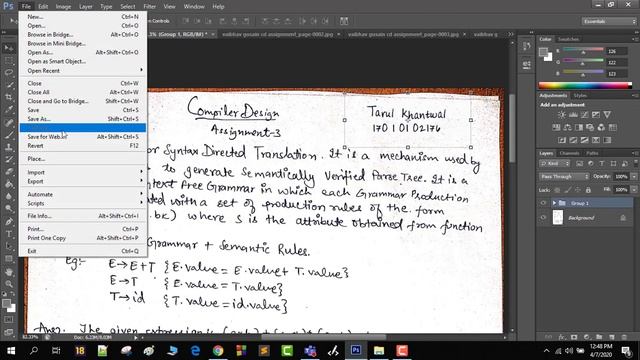Toggle layer filtering switch on or off

coord(636,163)
